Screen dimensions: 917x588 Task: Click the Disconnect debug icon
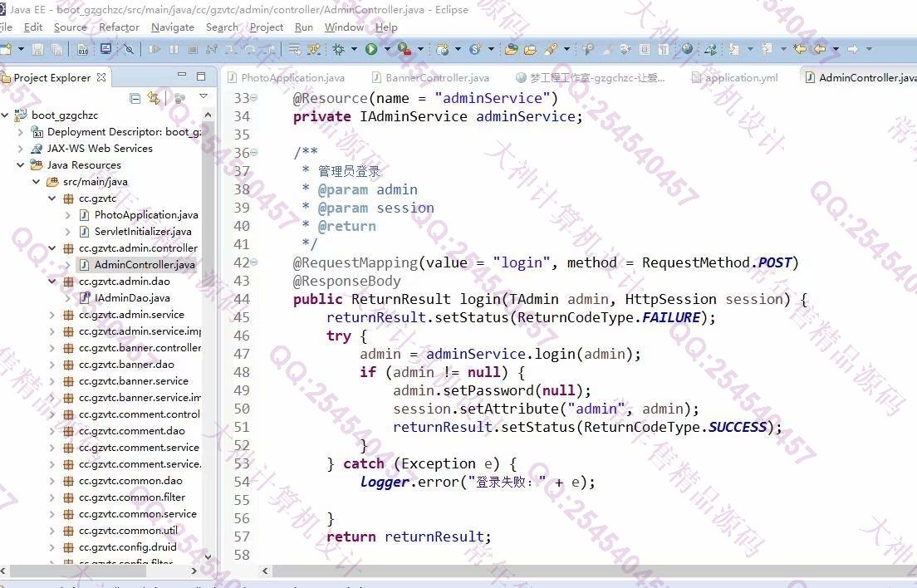pyautogui.click(x=212, y=50)
